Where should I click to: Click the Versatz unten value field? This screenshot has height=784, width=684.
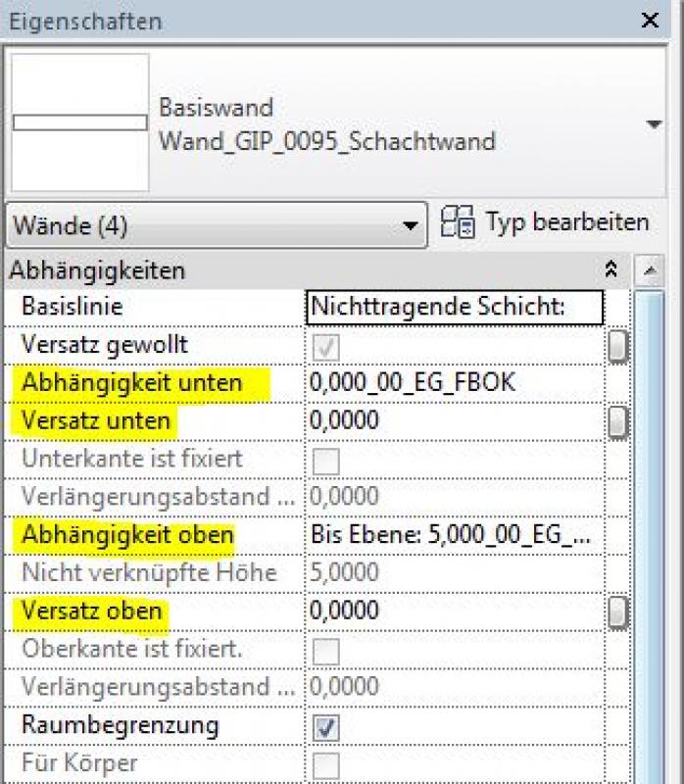(x=455, y=421)
